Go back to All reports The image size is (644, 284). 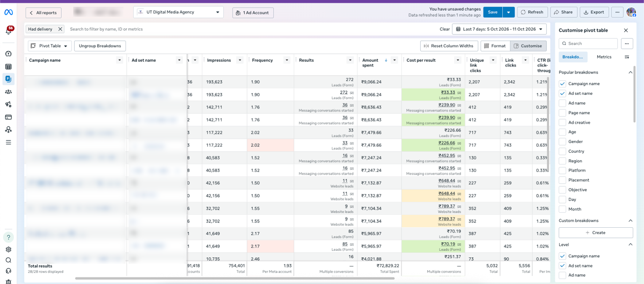click(43, 13)
